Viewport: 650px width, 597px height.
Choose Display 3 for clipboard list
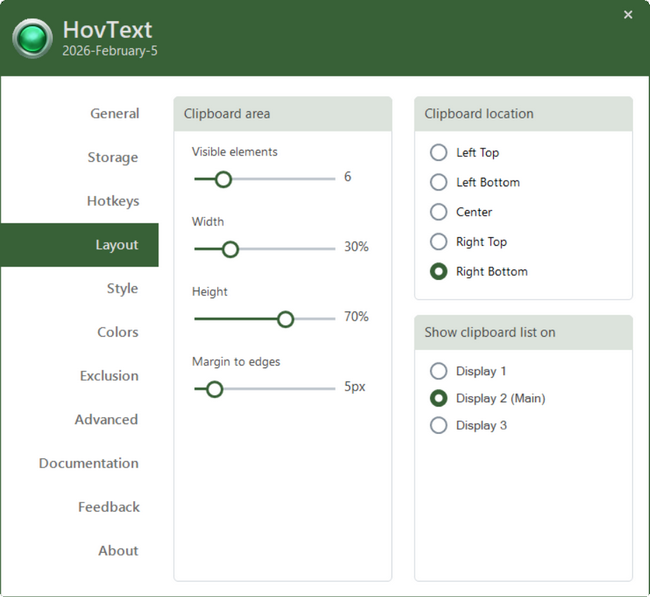438,426
